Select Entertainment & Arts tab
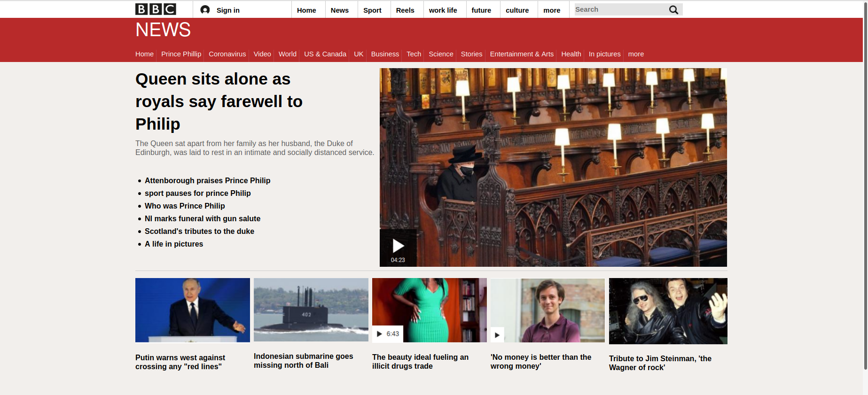The height and width of the screenshot is (395, 868). coord(522,54)
